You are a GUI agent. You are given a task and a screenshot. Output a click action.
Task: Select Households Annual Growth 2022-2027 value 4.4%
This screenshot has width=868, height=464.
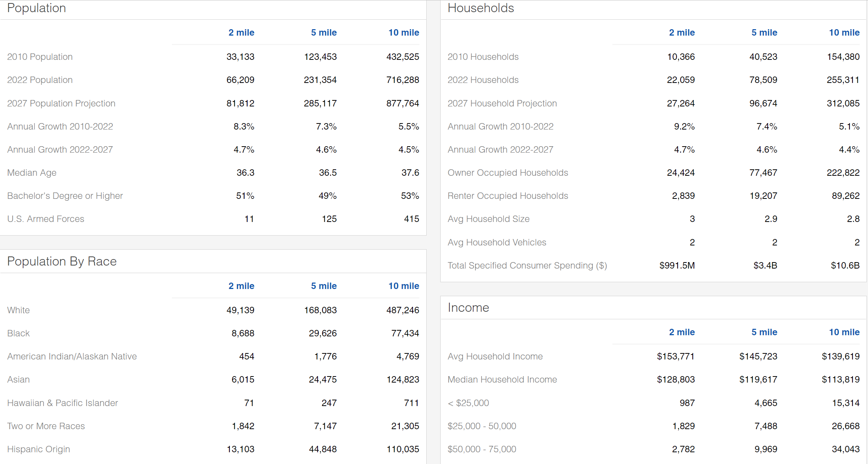pos(849,150)
